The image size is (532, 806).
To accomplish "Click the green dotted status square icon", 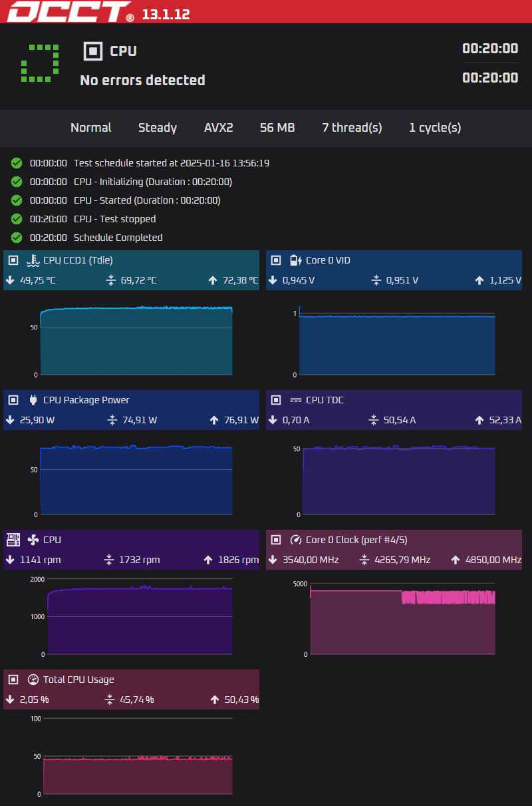I will click(40, 64).
